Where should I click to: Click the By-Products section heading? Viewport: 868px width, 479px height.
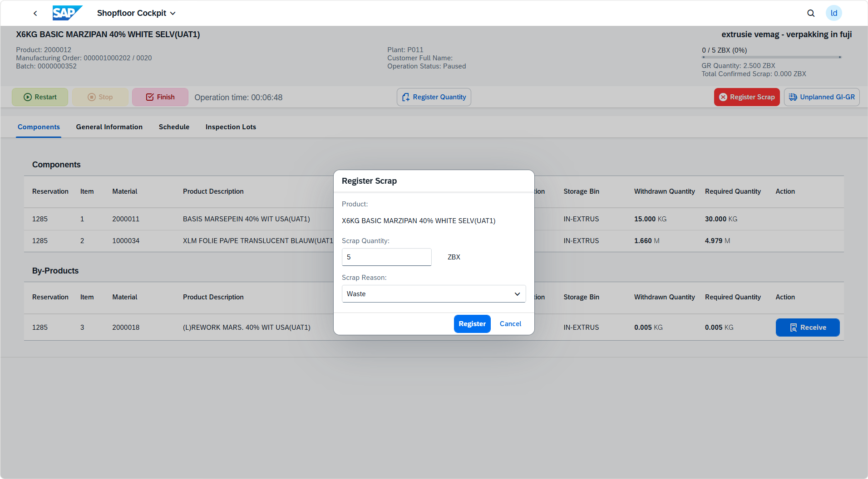[55, 271]
